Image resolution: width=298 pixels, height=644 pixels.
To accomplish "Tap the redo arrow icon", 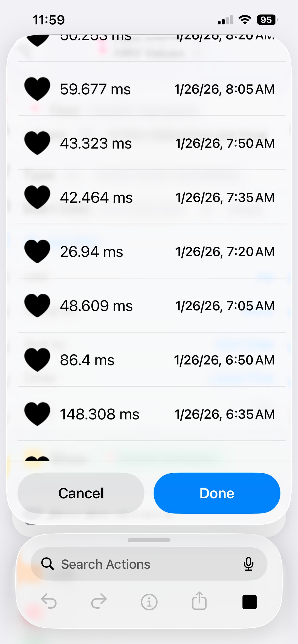I will (99, 602).
